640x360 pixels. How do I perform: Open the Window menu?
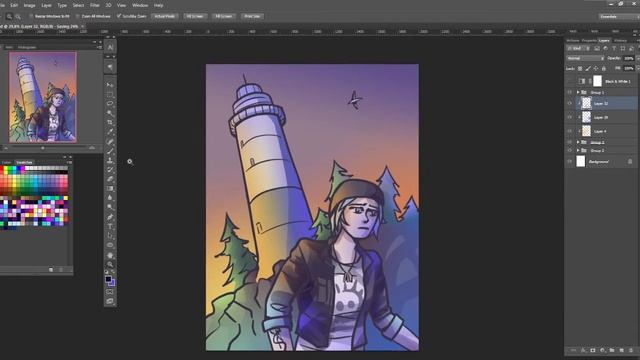pos(140,5)
